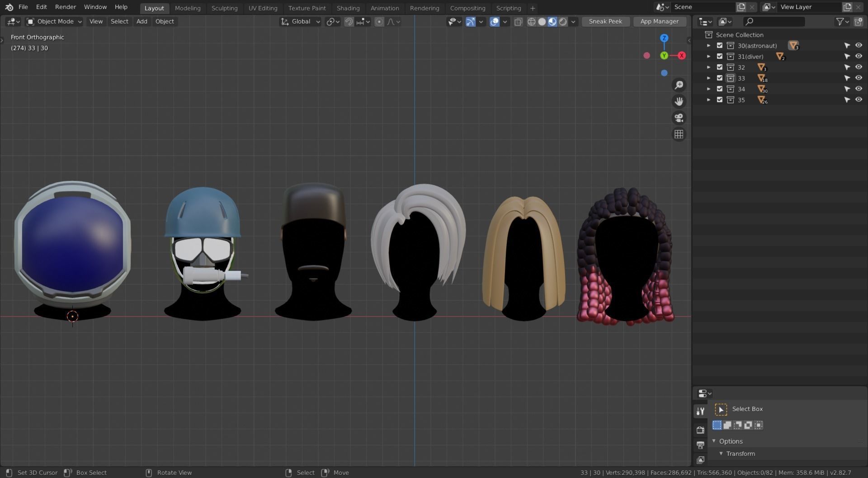Toggle X-ray display icon
Image resolution: width=868 pixels, height=478 pixels.
tap(518, 22)
